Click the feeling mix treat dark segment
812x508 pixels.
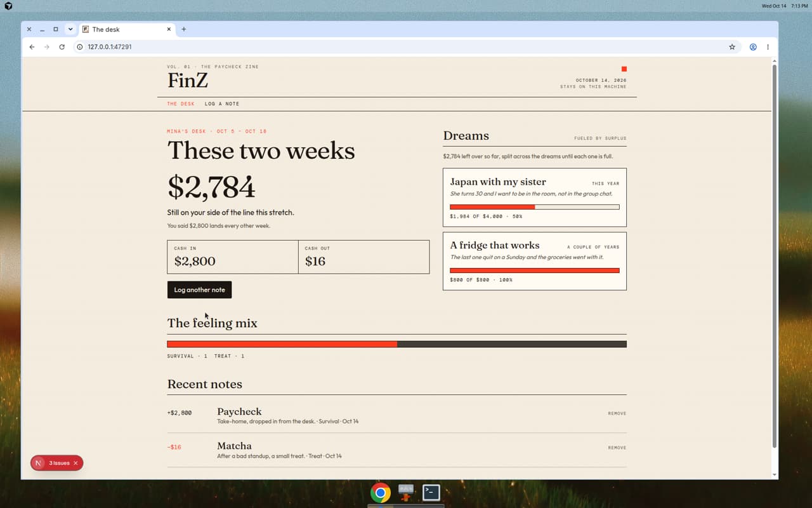tap(512, 344)
